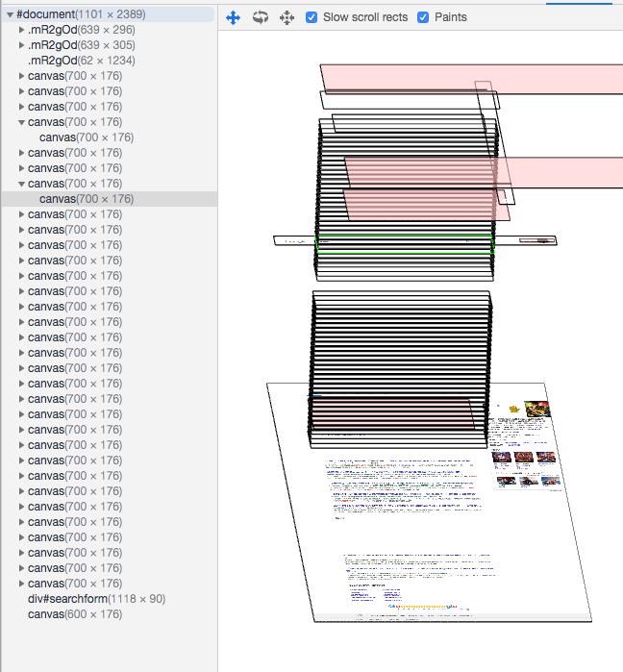The image size is (623, 672).
Task: Expand the .mR2gOd (639 × 305) node
Action: pos(21,45)
